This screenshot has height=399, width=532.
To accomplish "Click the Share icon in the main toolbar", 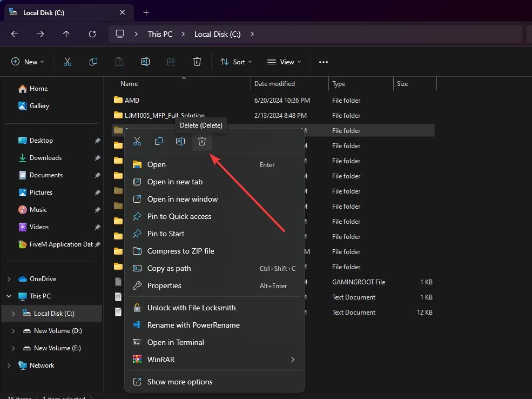I will pos(171,62).
